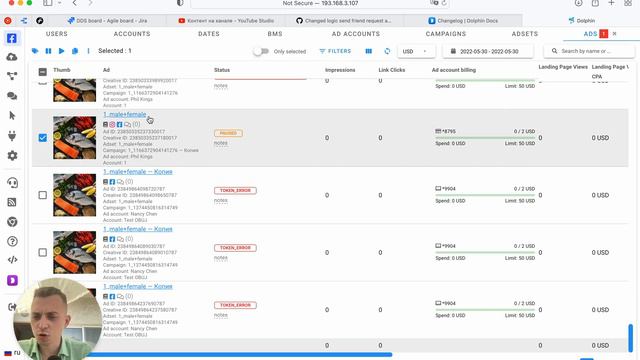Open the purple Dolphin sidebar icon
640x360 pixels.
(x=12, y=280)
